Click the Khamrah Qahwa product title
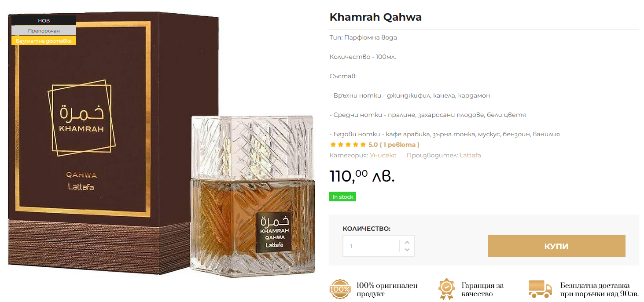Screen dimensions: 644x302 point(375,17)
